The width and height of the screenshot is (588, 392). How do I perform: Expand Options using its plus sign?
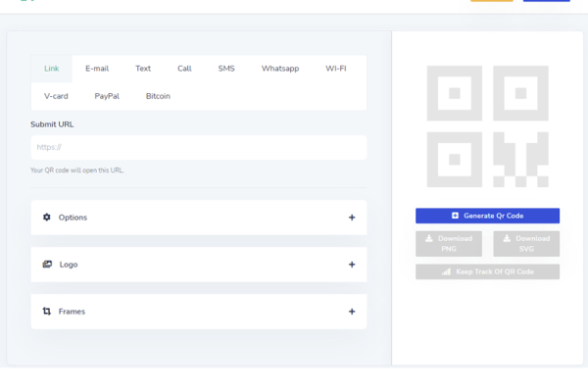pos(352,218)
